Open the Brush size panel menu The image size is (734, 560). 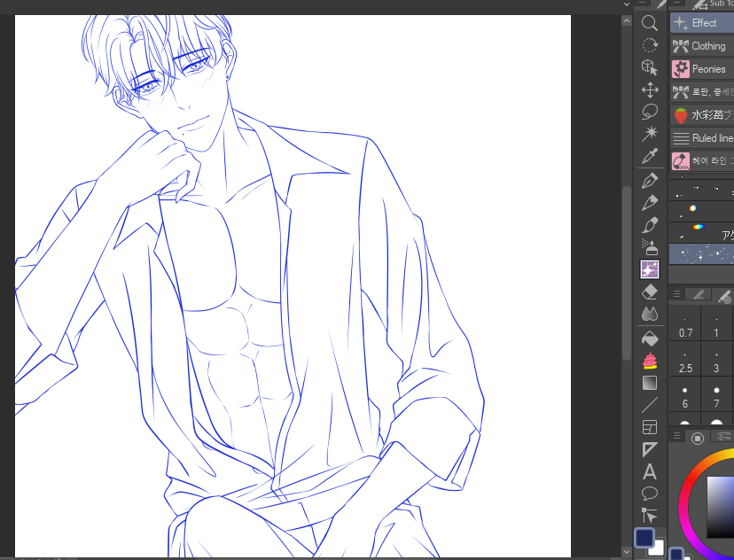pyautogui.click(x=676, y=294)
